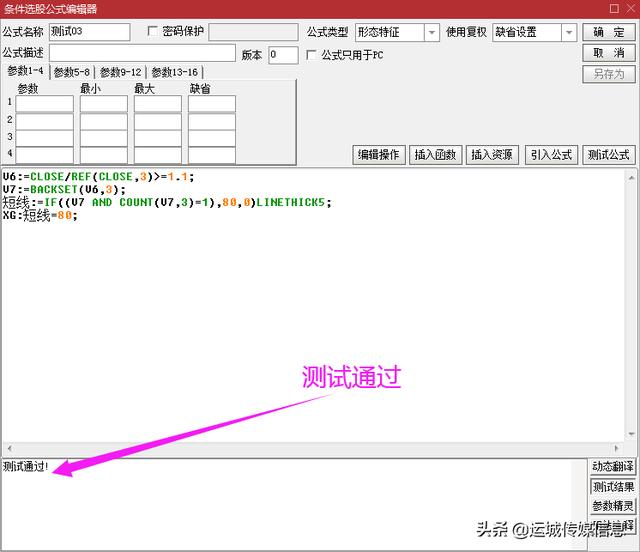The width and height of the screenshot is (640, 552).
Task: Switch to 参数1-4 tab
Action: tap(25, 71)
